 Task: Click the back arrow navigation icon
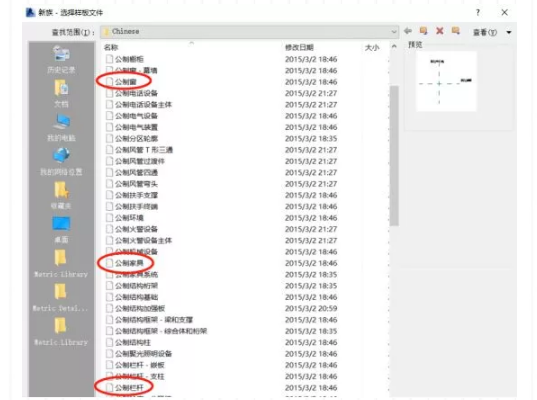[408, 31]
